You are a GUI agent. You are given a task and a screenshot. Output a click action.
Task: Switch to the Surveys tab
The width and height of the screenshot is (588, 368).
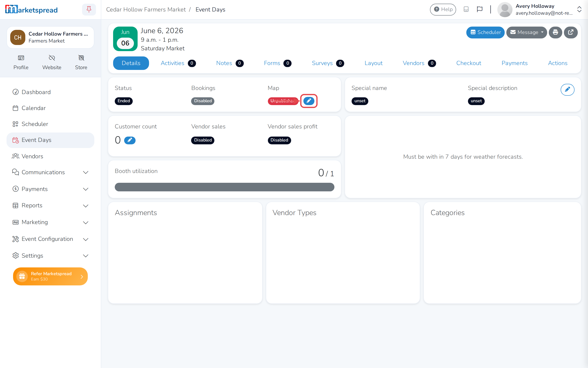(x=328, y=63)
